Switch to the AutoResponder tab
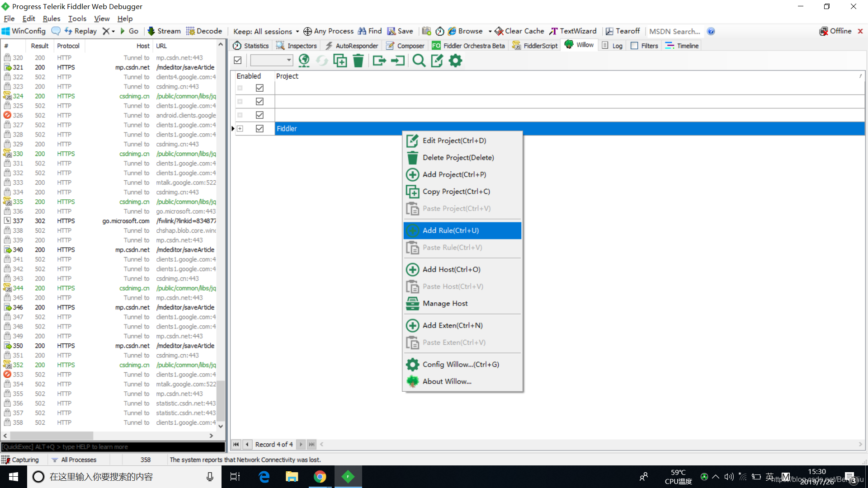 [x=352, y=46]
